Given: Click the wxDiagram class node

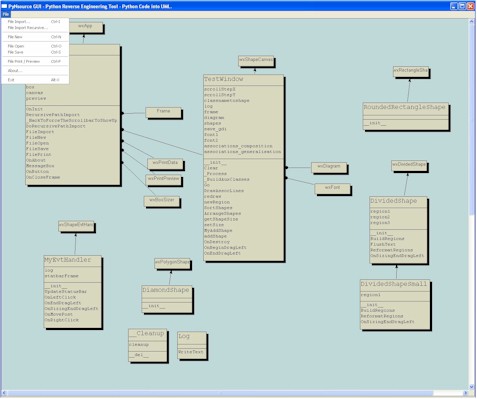Looking at the screenshot, I should pos(329,167).
